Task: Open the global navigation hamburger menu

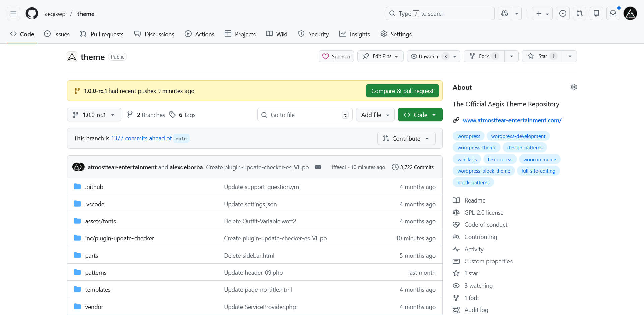Action: coord(13,13)
